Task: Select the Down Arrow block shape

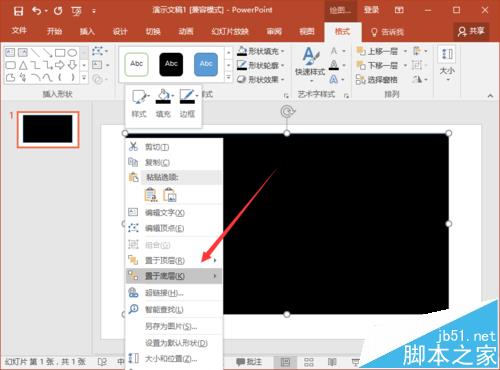Action: coord(72,65)
